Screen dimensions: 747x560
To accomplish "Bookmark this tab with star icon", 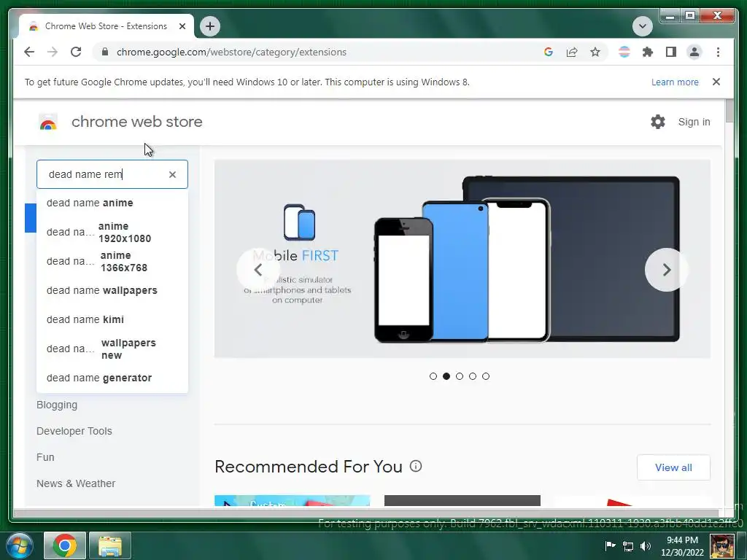I will pos(595,52).
